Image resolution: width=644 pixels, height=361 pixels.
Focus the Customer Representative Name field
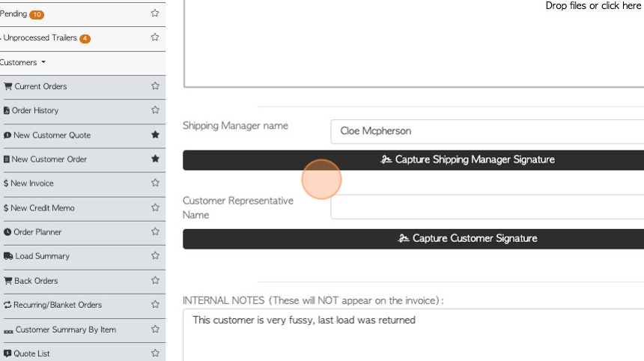pyautogui.click(x=487, y=207)
